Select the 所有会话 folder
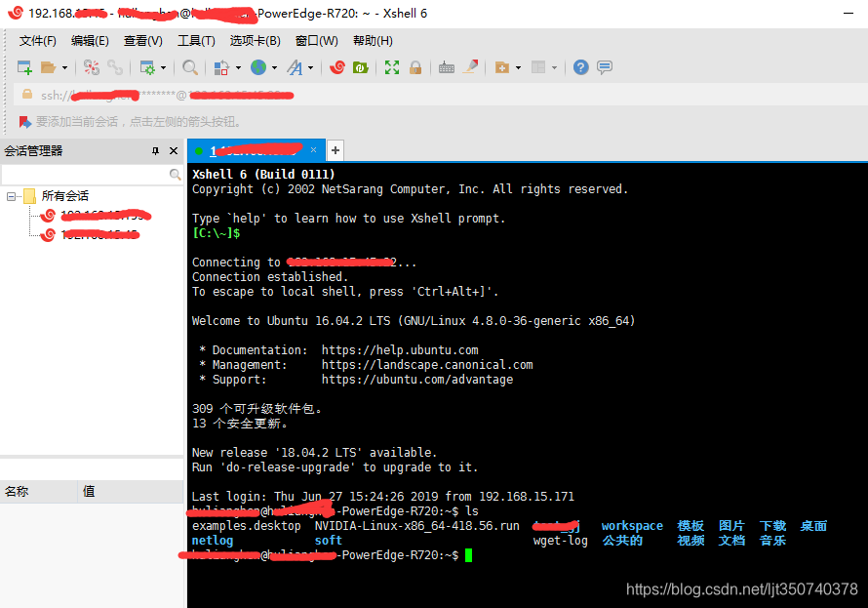Image resolution: width=868 pixels, height=608 pixels. [x=64, y=196]
